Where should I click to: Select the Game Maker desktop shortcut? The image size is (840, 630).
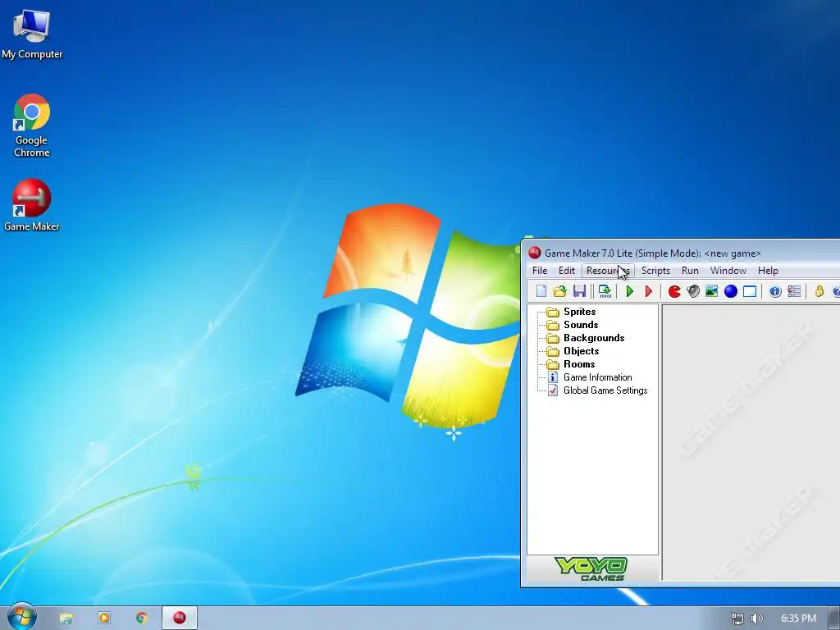[32, 206]
